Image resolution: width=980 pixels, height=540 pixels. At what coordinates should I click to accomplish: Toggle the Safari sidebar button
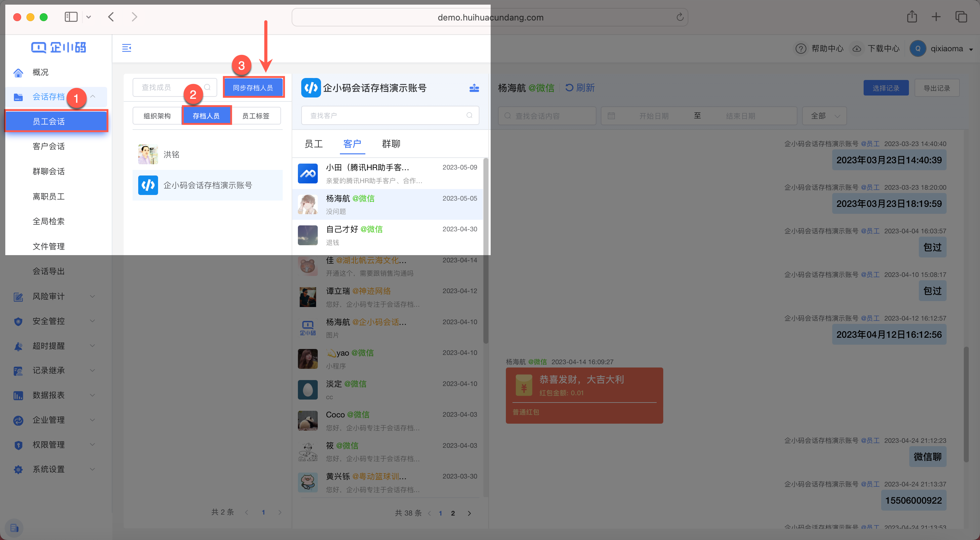71,17
